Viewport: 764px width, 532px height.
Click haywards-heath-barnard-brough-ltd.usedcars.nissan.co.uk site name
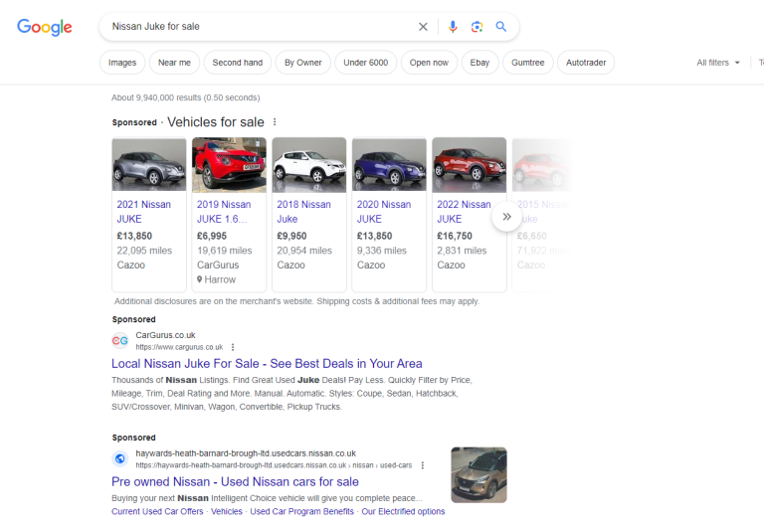[x=246, y=453]
